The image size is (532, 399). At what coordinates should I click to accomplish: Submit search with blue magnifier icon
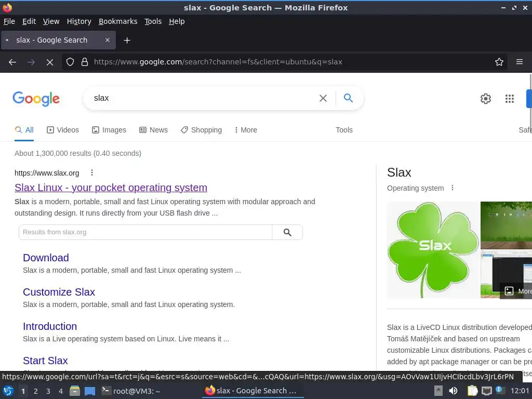point(349,98)
